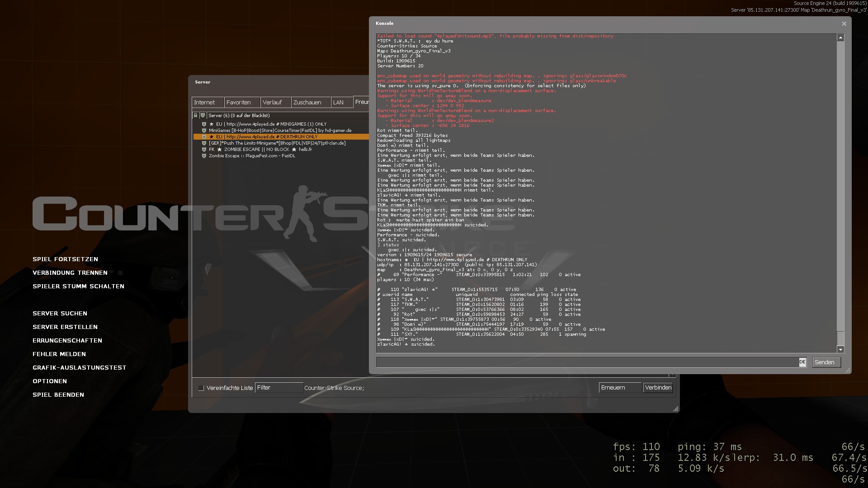The width and height of the screenshot is (868, 488).
Task: Click VAC shield icon of Push The Limits server
Action: point(204,143)
